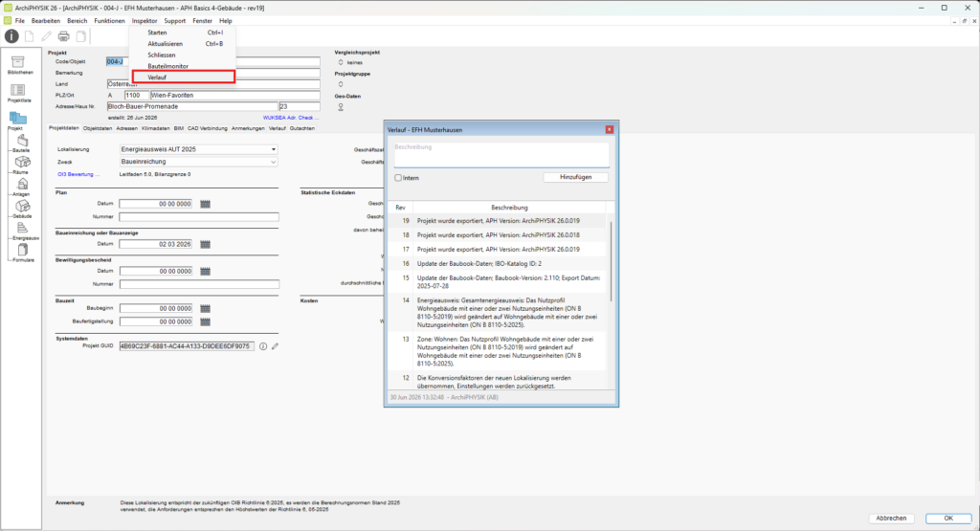Click the Hinzufügen button

575,177
